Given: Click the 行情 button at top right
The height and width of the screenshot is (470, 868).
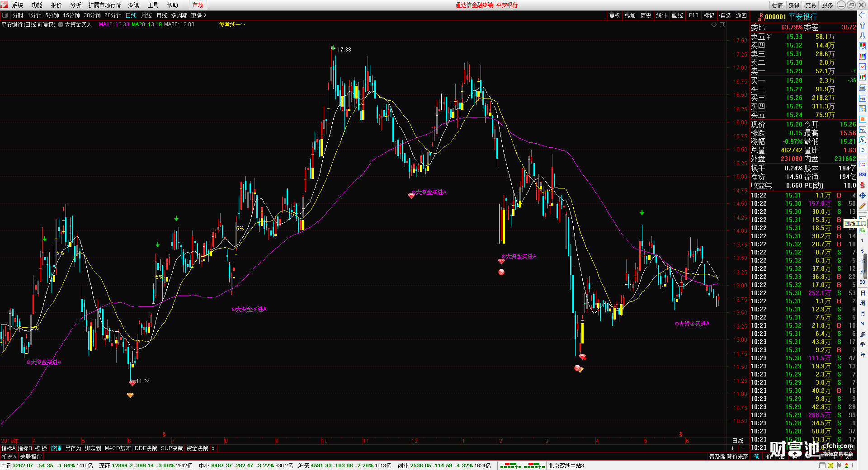Looking at the screenshot, I should (778, 5).
